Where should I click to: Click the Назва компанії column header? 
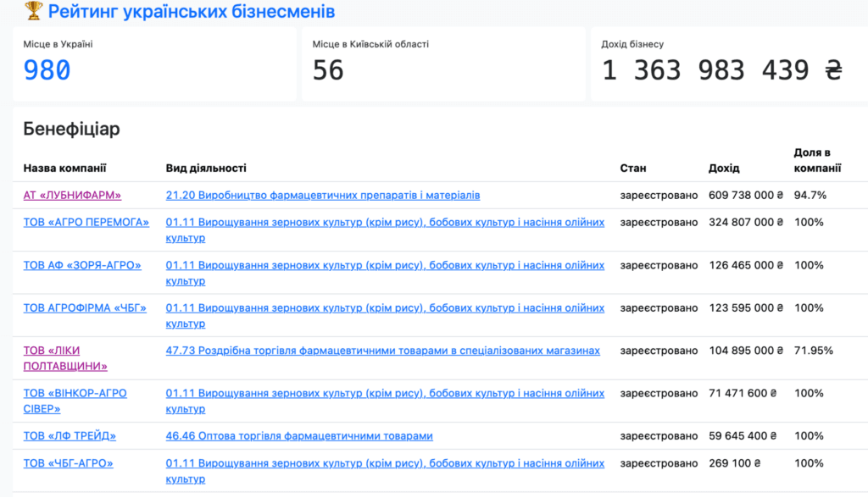(x=64, y=169)
